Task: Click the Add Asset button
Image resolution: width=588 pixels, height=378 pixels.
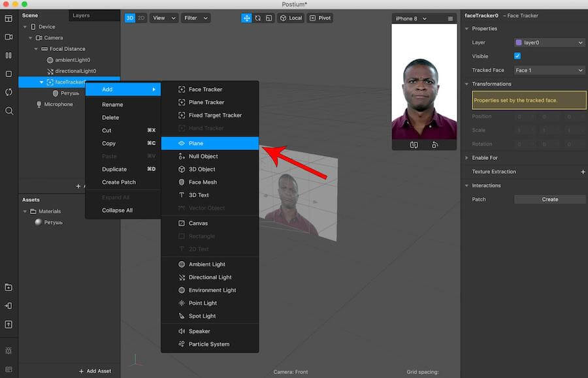Action: [x=95, y=371]
